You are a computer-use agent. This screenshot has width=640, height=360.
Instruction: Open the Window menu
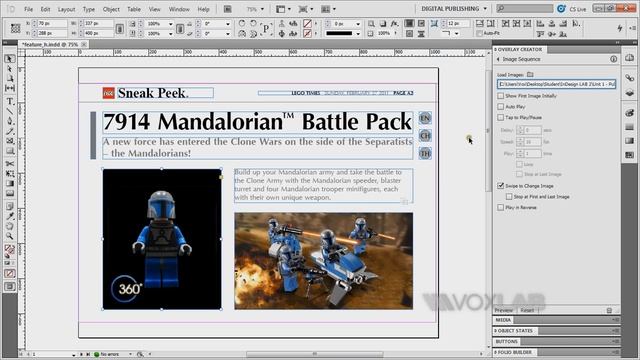click(179, 9)
